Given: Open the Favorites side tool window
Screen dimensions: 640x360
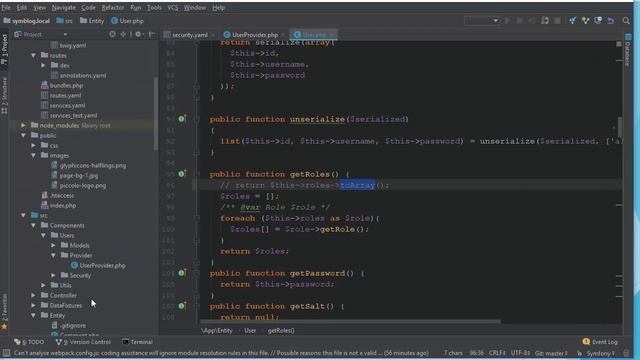Looking at the screenshot, I should (4, 311).
